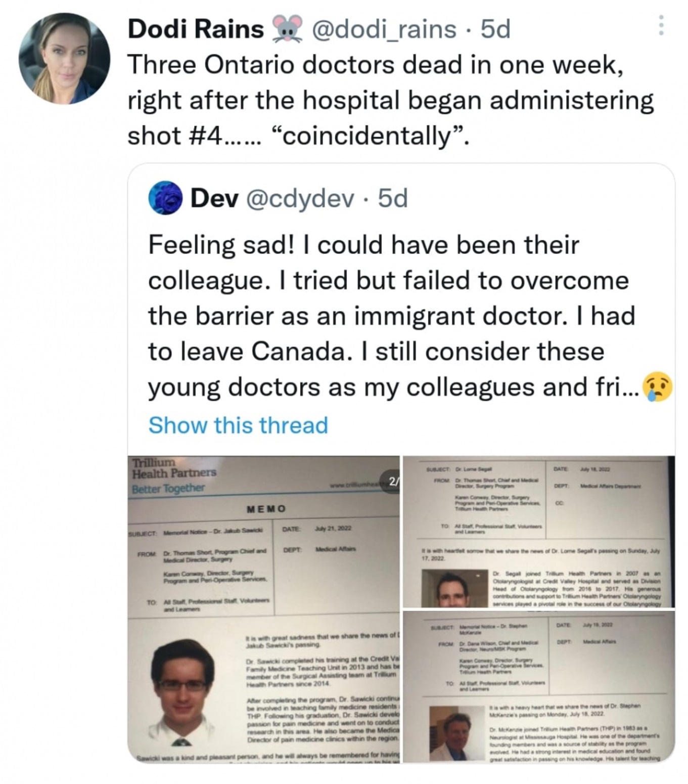688x784 pixels.
Task: View the Dr. Lorne Segal memo image
Action: (538, 531)
